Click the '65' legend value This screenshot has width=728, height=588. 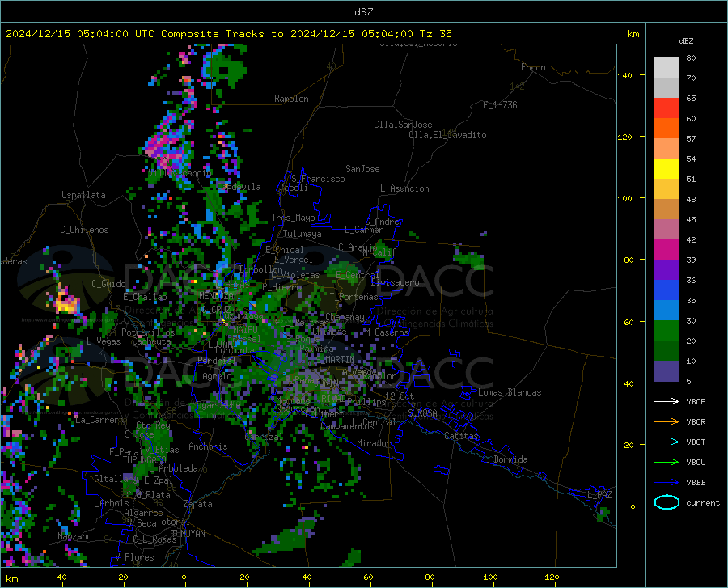click(x=691, y=99)
